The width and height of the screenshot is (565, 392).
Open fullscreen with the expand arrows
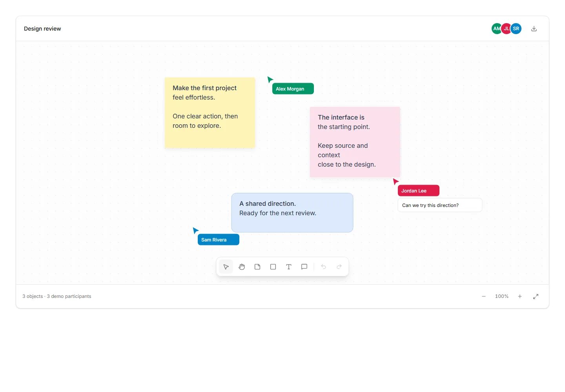(536, 296)
